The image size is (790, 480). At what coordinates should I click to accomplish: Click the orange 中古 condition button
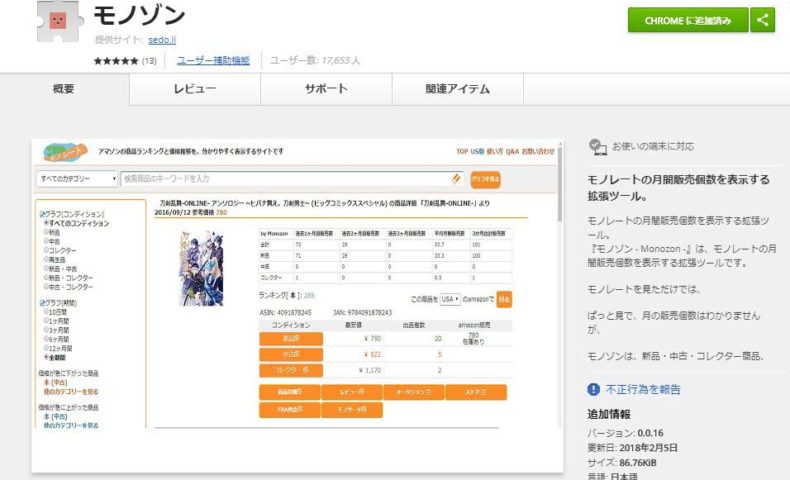pos(291,355)
